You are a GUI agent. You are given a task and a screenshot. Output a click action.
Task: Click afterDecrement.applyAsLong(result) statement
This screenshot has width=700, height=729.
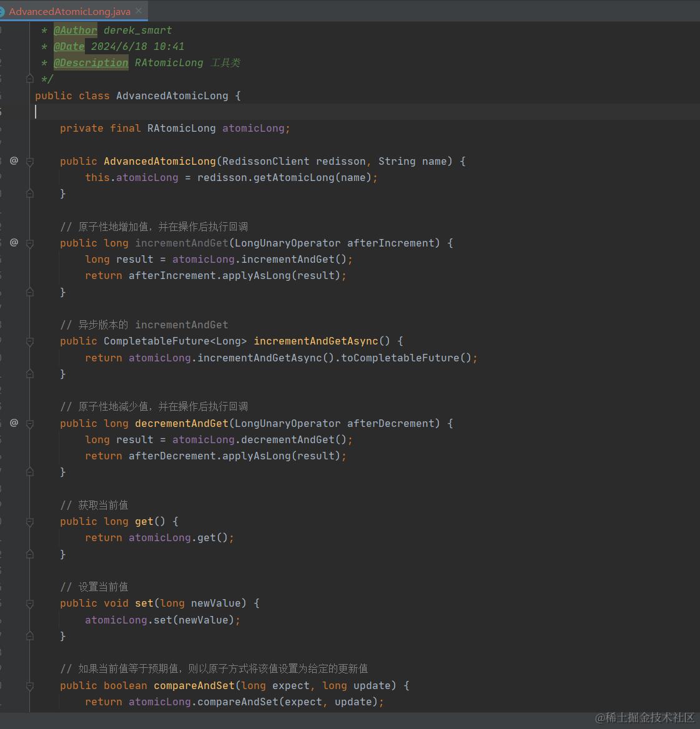215,456
